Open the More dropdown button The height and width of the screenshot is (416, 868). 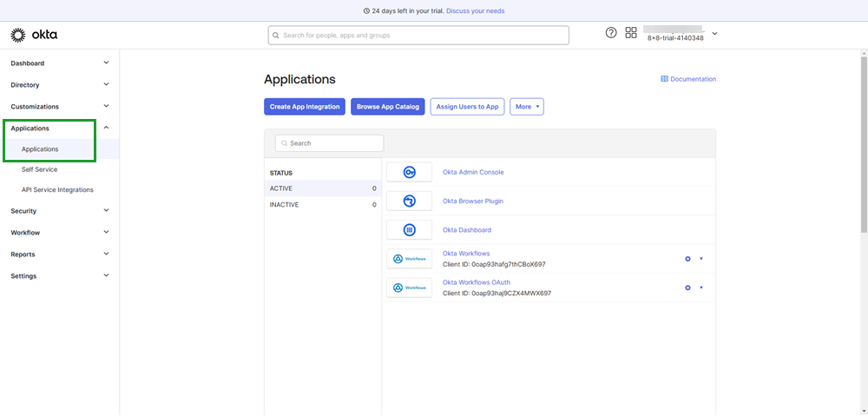pos(527,107)
